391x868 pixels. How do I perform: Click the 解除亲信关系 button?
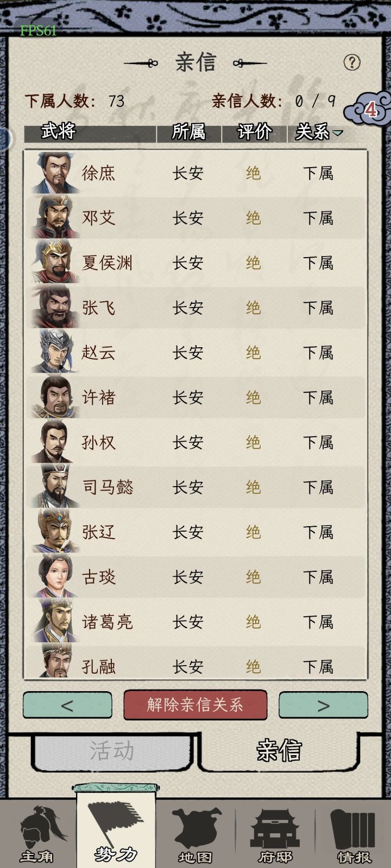(x=195, y=705)
